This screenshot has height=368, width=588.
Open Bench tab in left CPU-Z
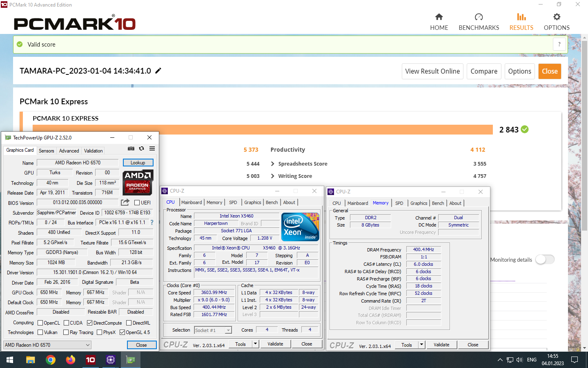[272, 202]
